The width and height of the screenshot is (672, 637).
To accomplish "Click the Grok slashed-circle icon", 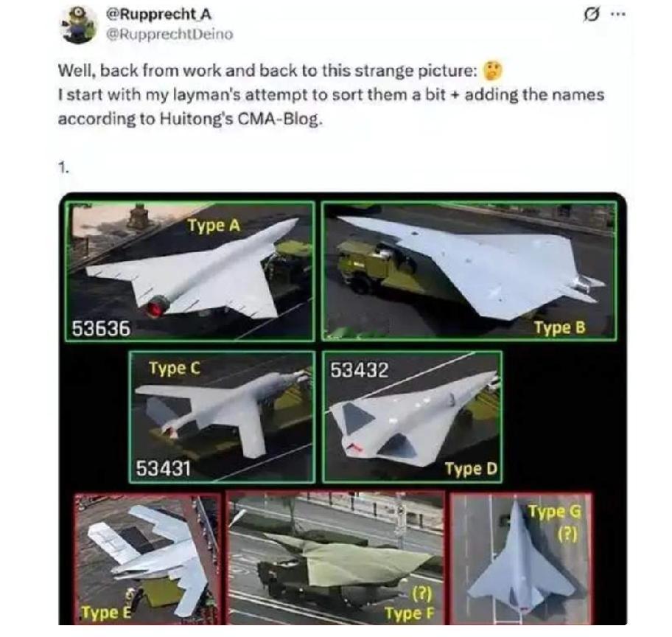I will (592, 15).
